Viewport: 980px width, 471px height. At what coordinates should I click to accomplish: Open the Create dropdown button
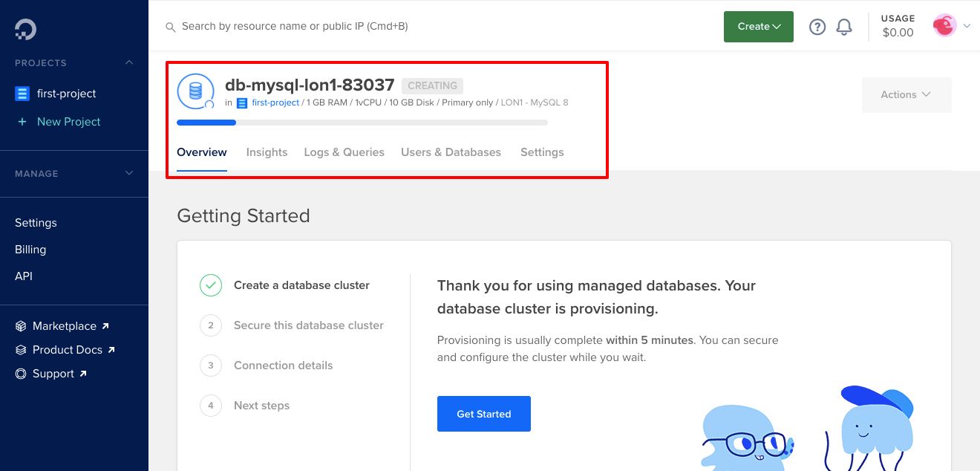coord(758,27)
